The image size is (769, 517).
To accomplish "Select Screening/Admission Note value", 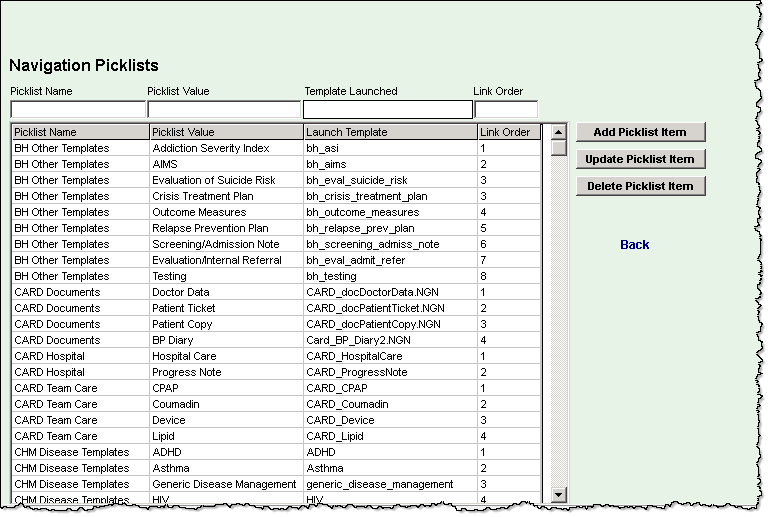I will 226,244.
